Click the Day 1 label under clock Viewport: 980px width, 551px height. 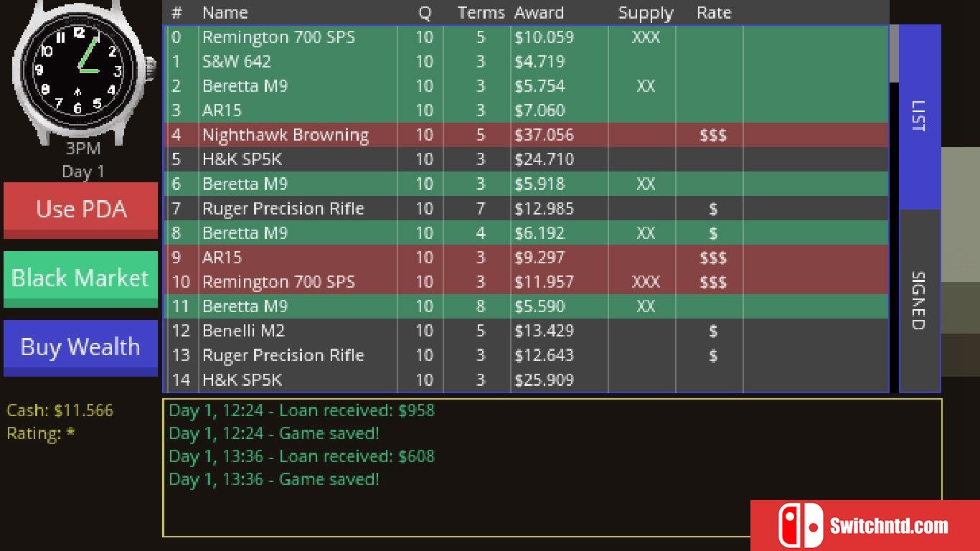pos(83,171)
